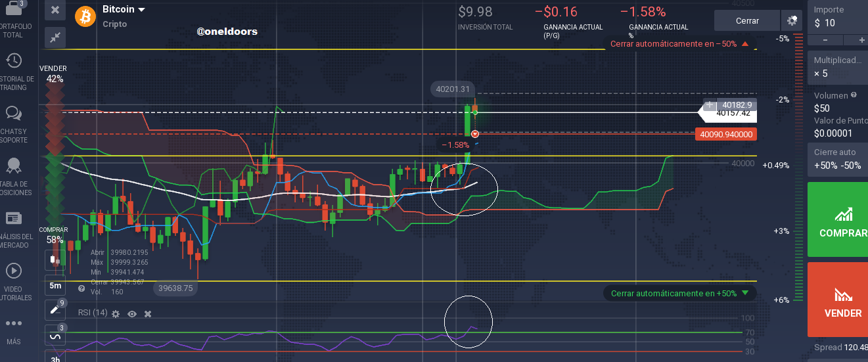Open the chart type candlestick button

click(x=55, y=260)
